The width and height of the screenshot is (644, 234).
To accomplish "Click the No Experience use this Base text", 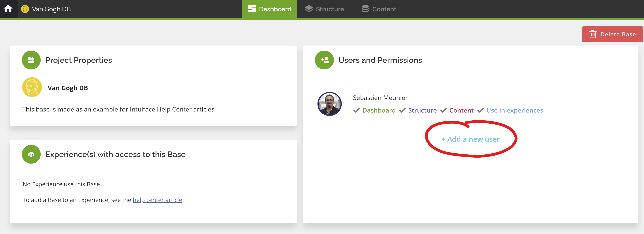I will click(62, 184).
